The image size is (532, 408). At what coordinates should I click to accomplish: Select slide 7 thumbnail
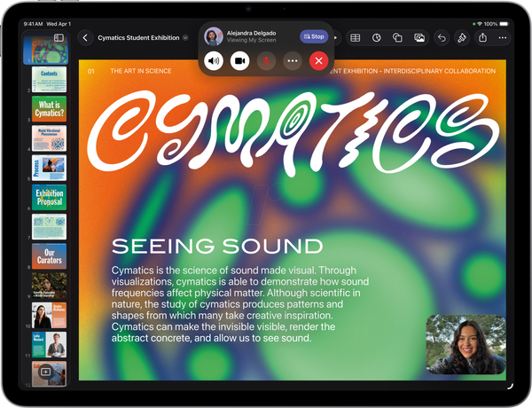49,227
